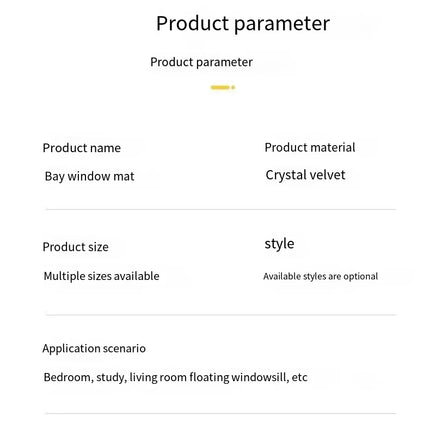The image size is (430, 430).
Task: Click the word optional in the styles line
Action: click(x=360, y=276)
